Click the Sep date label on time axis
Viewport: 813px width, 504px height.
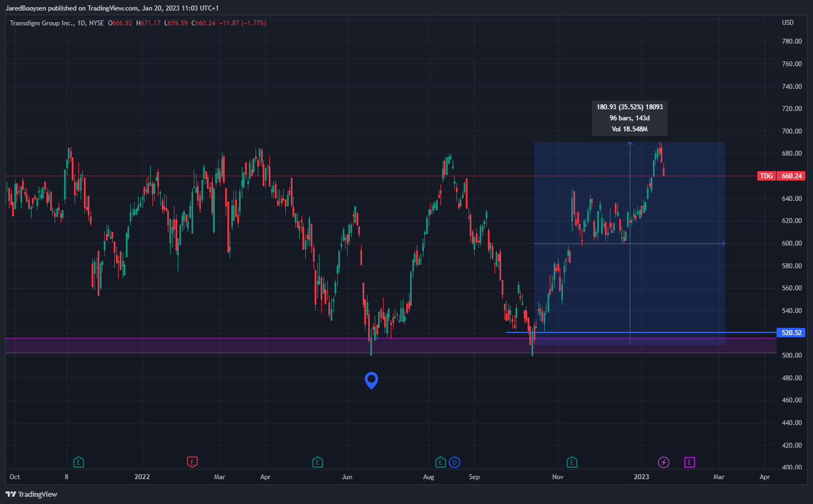[474, 477]
